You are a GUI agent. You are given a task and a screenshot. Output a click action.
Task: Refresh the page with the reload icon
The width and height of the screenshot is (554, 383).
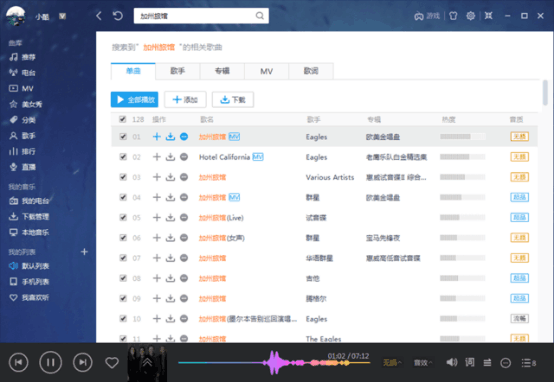coord(118,16)
